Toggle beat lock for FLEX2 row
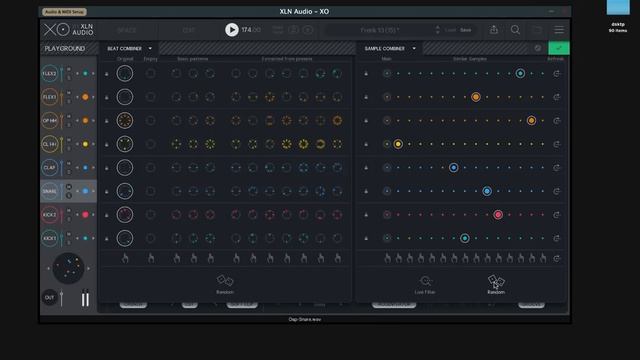640x360 pixels. pos(107,74)
